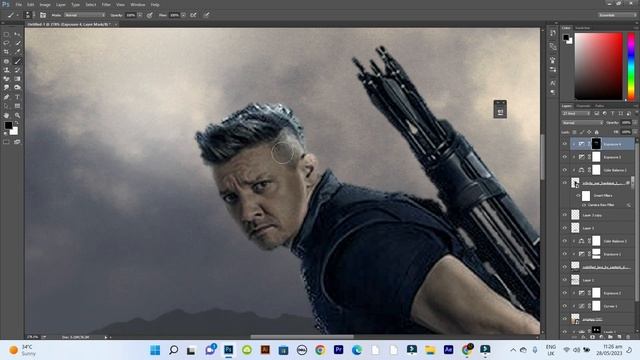Select the Spot Healing Brush tool

click(x=7, y=61)
